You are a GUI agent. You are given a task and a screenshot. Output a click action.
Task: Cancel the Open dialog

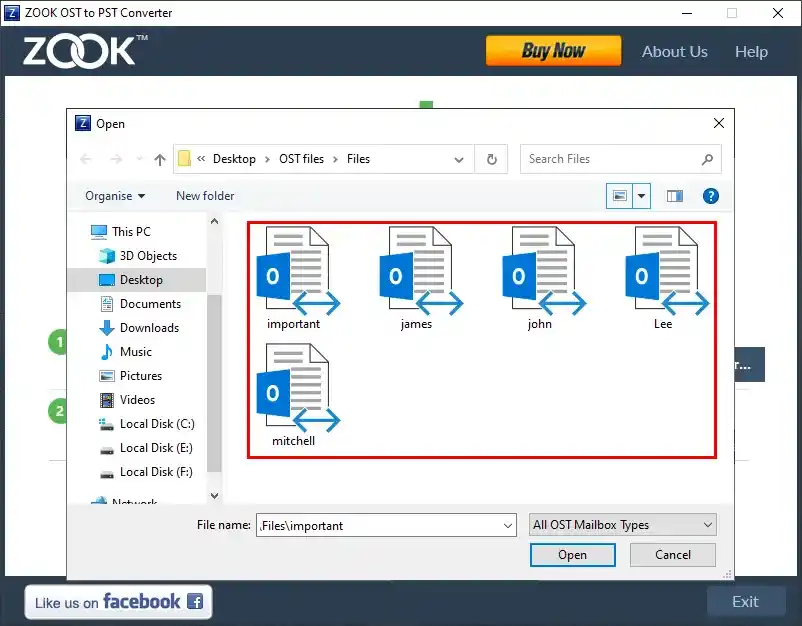click(x=673, y=555)
